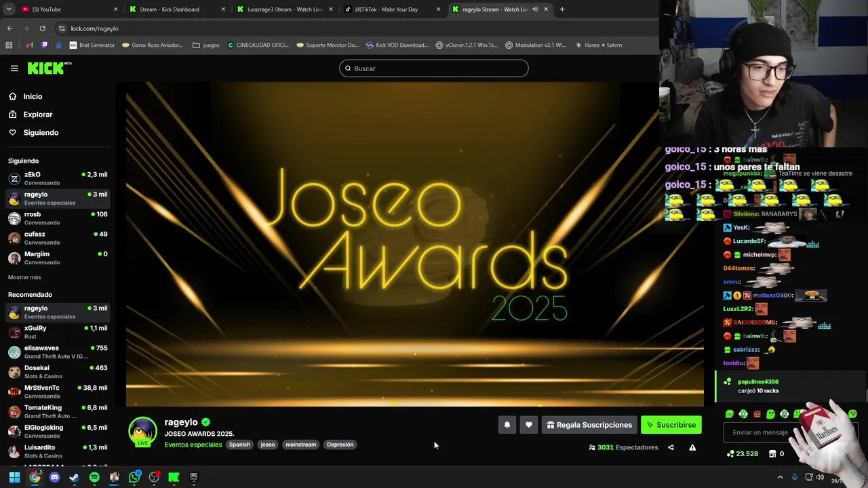Switch to lucazrage3 Stream tab
868x488 pixels.
pos(284,9)
